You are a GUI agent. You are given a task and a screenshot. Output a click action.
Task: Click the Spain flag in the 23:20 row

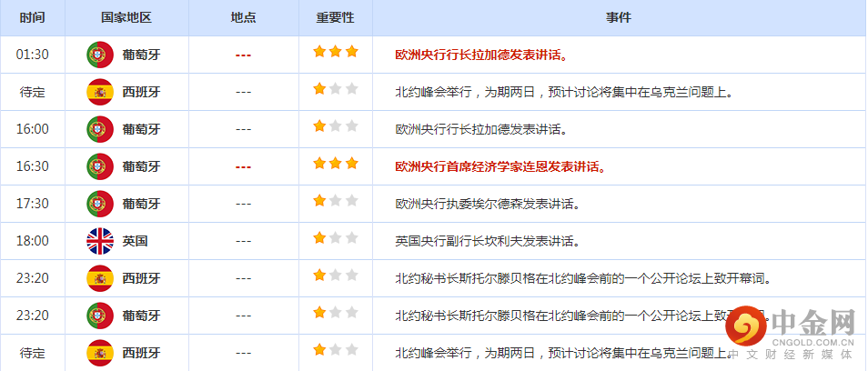coord(100,278)
